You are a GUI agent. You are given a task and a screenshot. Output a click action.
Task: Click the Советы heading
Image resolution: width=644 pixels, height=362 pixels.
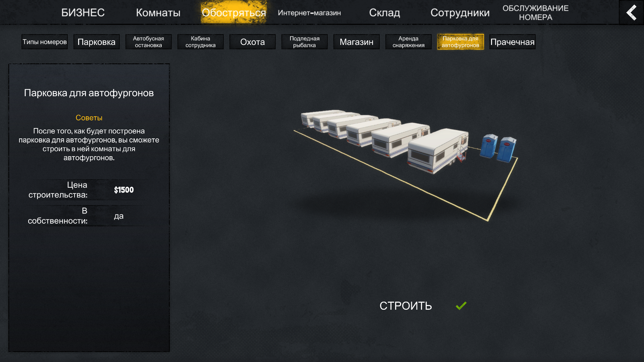coord(89,118)
